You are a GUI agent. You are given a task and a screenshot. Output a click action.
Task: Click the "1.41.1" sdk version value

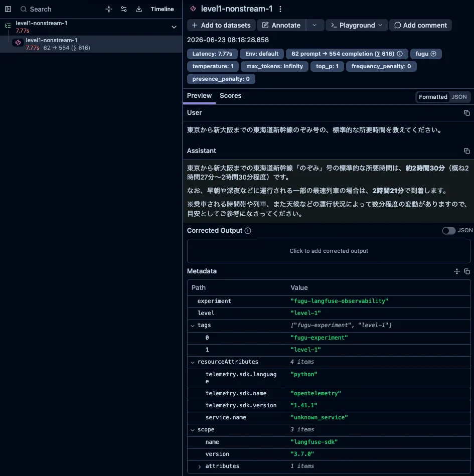click(303, 406)
